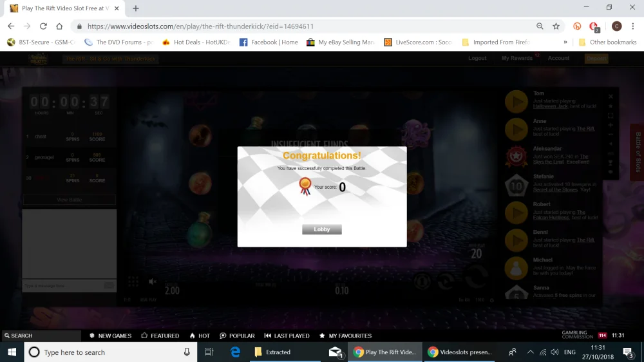Open the My eBay Selling Manager bookmark
644x362 pixels.
pyautogui.click(x=341, y=42)
